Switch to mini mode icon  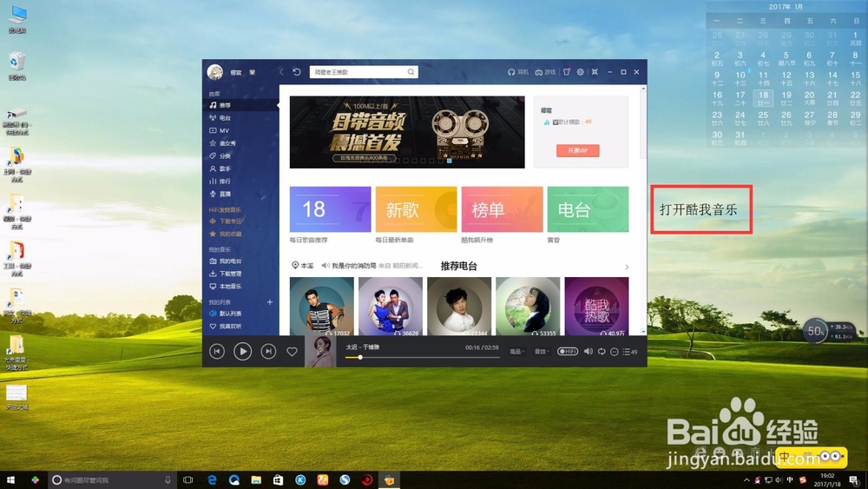(x=595, y=72)
